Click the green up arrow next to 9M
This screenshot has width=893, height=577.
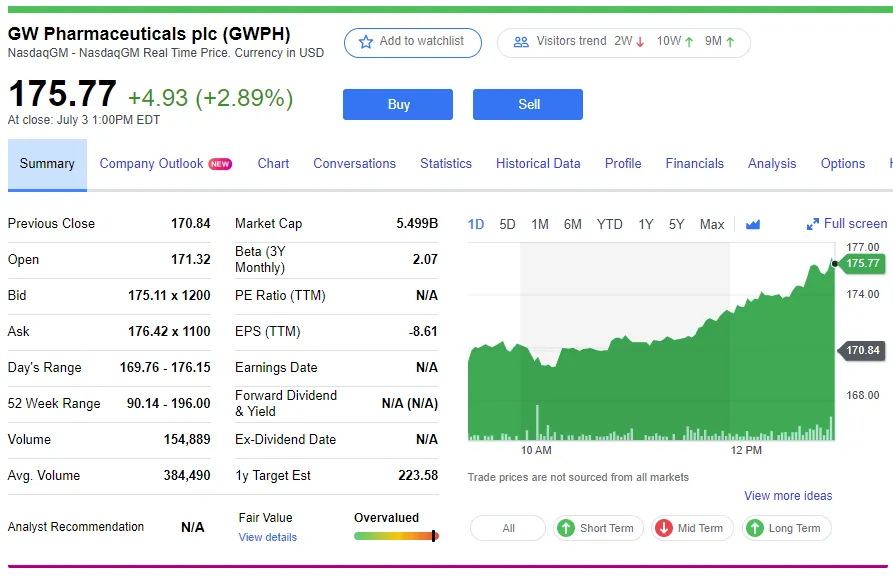(x=730, y=42)
